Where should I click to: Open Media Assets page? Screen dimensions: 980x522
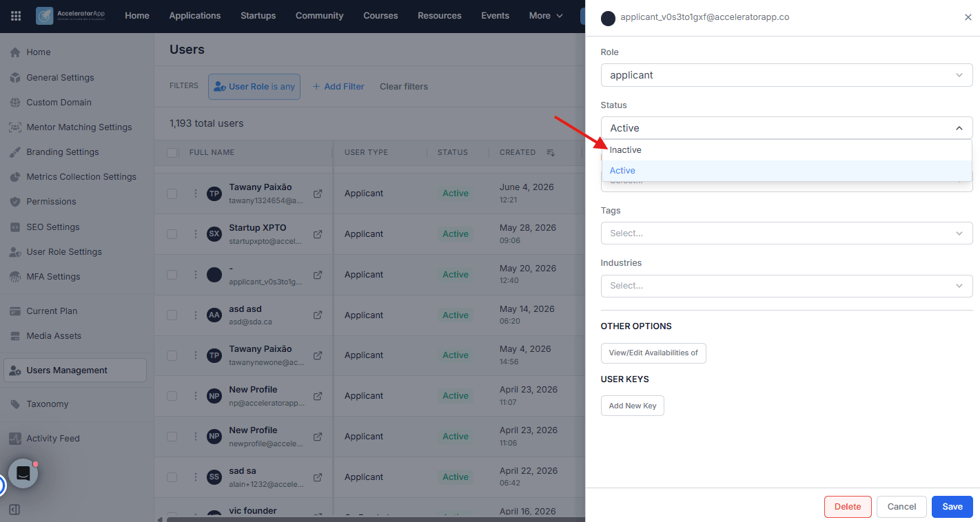coord(54,336)
